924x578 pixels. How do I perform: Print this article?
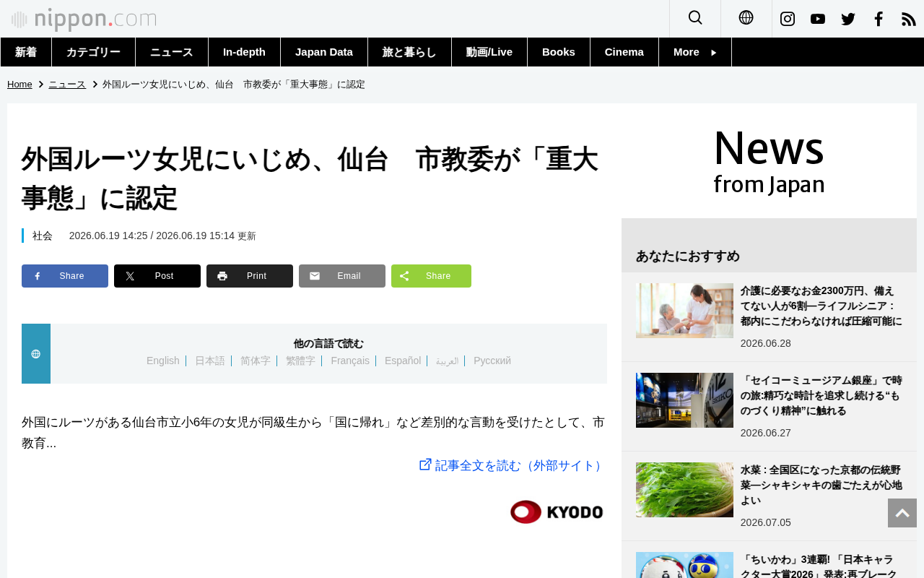click(x=250, y=276)
